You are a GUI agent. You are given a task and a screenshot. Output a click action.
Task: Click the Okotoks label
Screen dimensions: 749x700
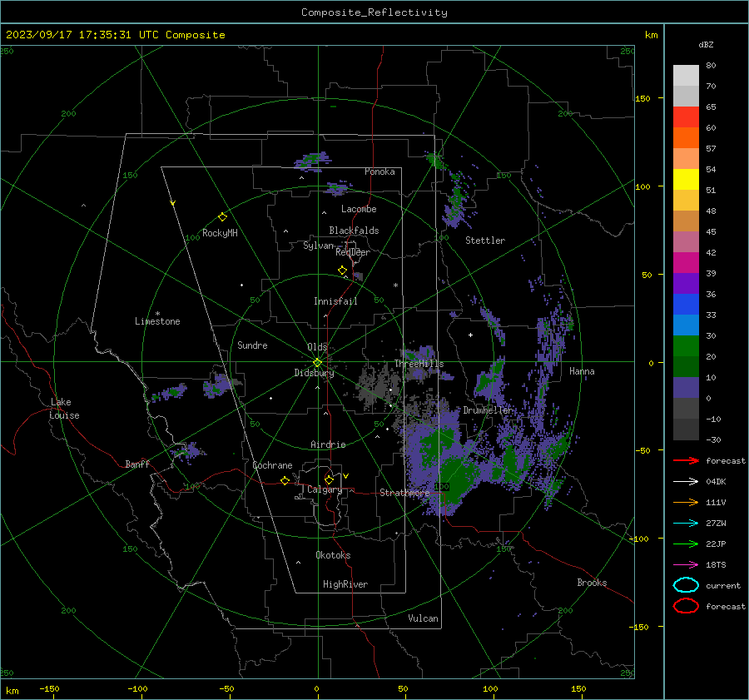click(333, 555)
